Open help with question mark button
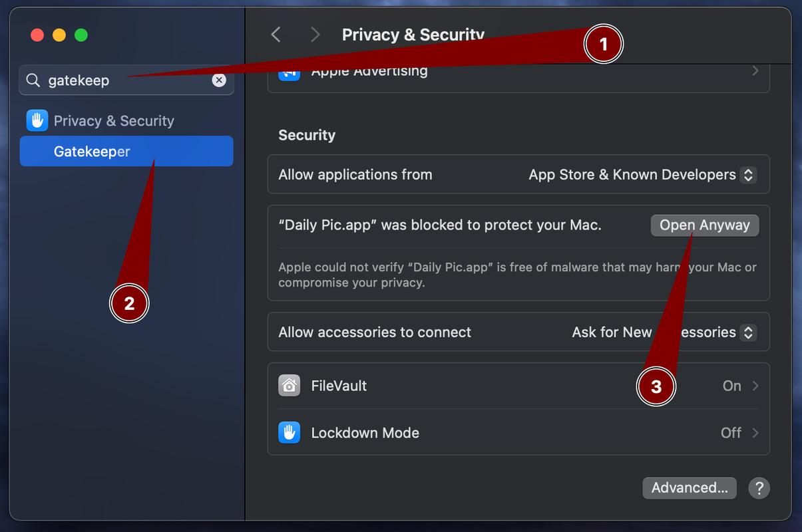This screenshot has width=802, height=532. click(x=759, y=488)
